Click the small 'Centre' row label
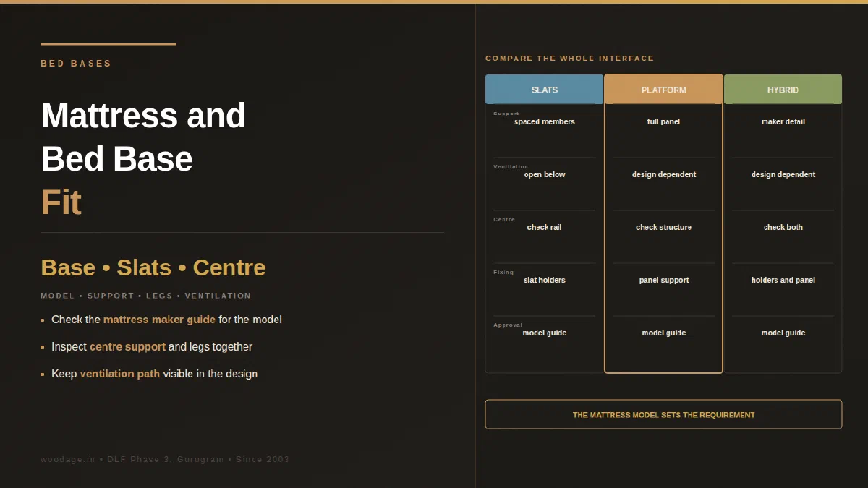The image size is (868, 488). pyautogui.click(x=504, y=219)
